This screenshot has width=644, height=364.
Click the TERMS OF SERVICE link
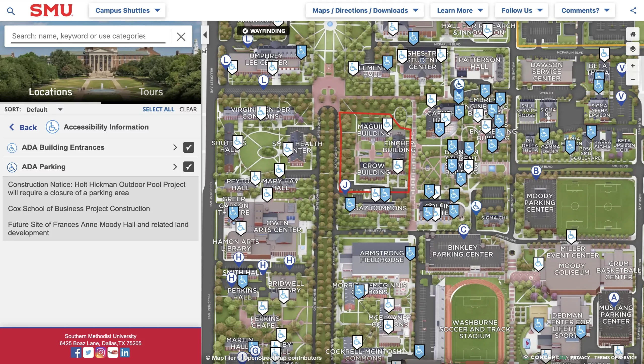615,357
